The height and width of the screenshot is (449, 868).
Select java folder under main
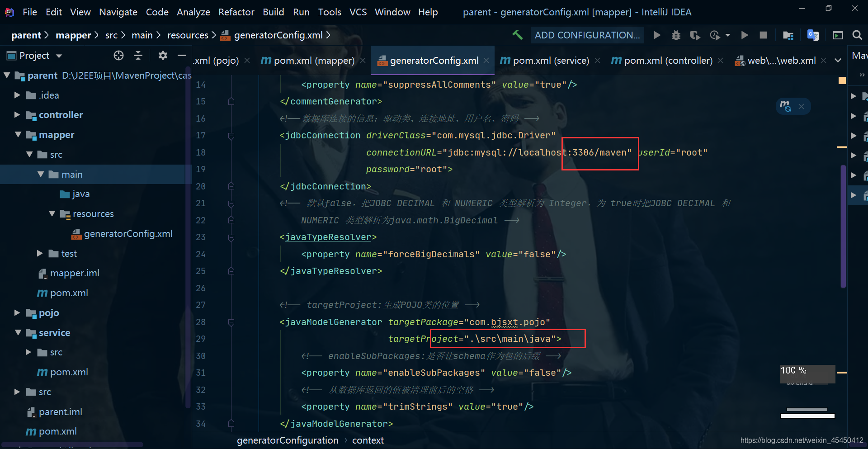point(75,194)
